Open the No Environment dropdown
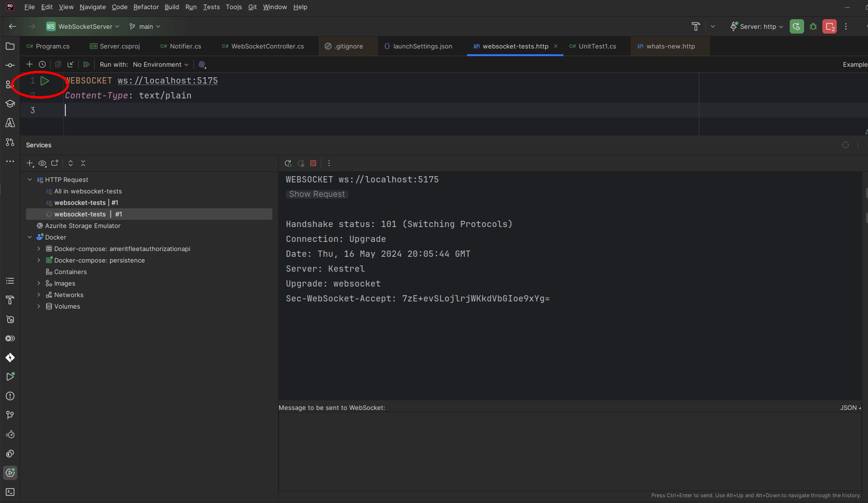868x503 pixels. click(161, 64)
